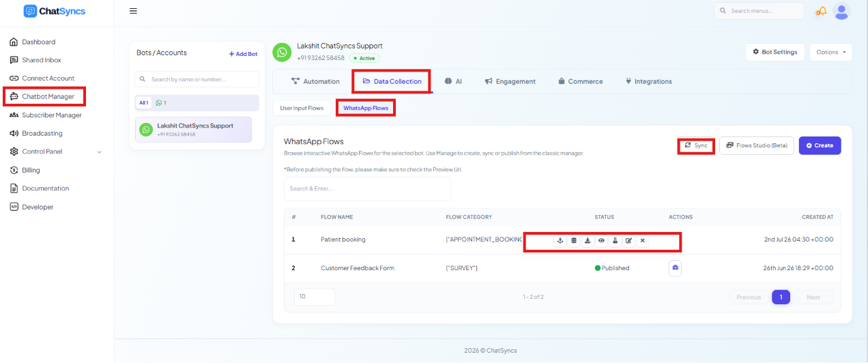Click the flask test icon for Patient booking

[x=615, y=240]
